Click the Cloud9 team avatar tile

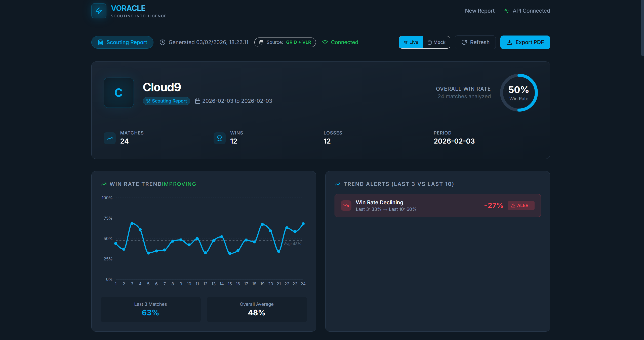[118, 93]
